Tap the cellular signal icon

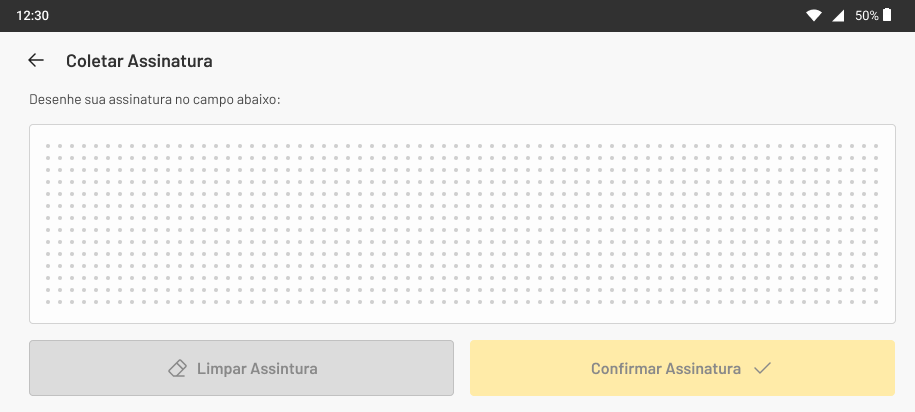[838, 16]
